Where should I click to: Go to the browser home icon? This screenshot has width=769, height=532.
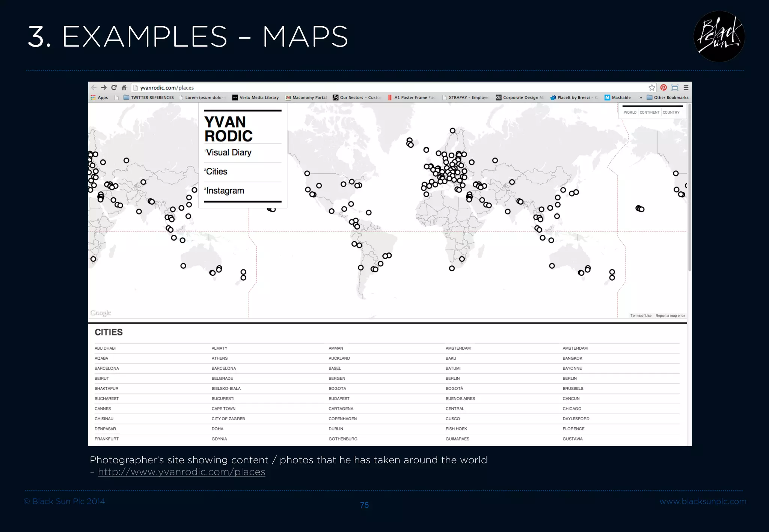click(124, 88)
